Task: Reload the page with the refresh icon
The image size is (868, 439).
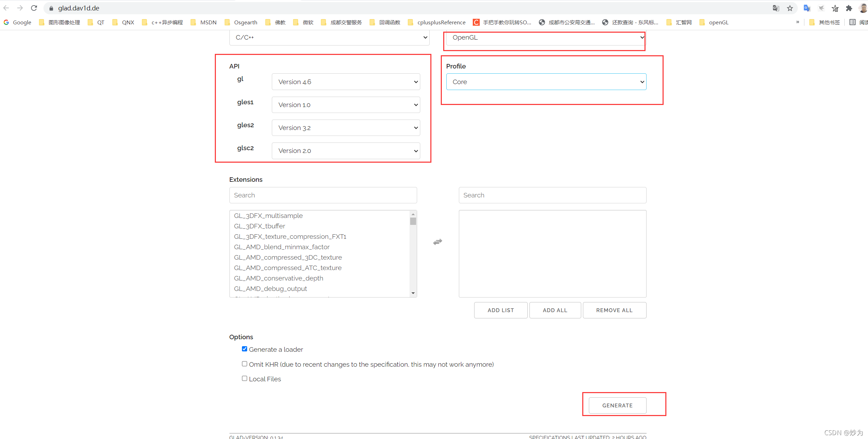Action: 34,8
